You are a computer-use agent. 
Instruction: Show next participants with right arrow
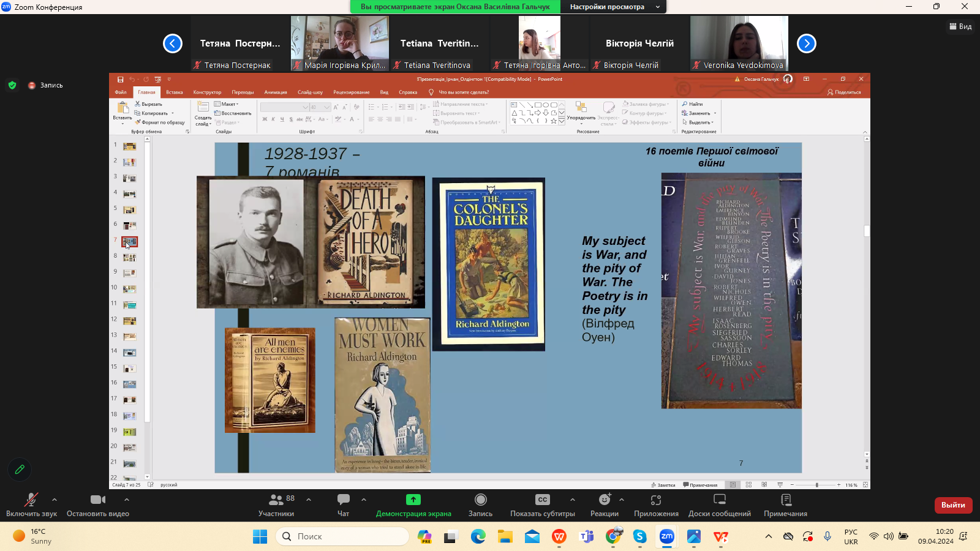807,43
